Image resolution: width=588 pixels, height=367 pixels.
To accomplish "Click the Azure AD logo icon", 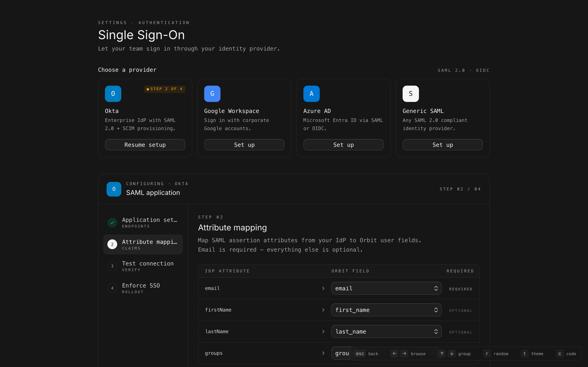I will (x=311, y=94).
